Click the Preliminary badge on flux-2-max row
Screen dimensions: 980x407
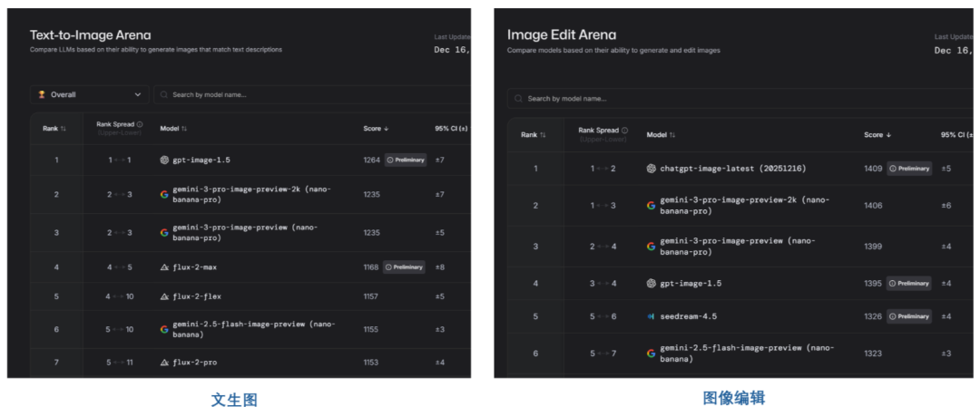pos(405,267)
